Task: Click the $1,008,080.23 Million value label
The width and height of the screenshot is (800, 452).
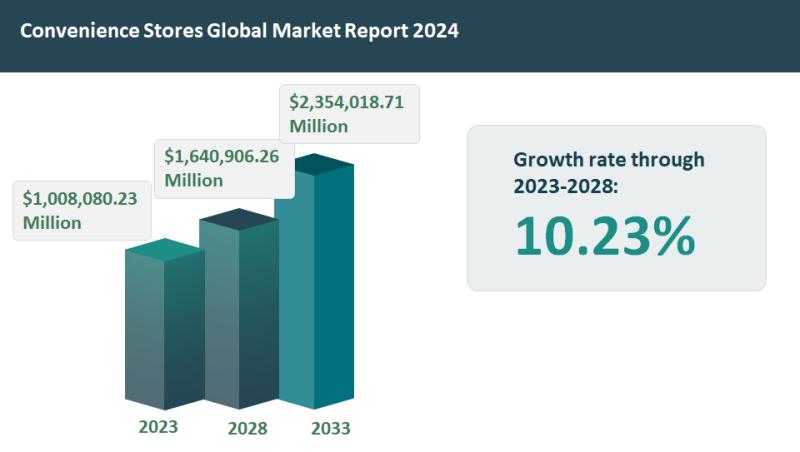Action: click(82, 211)
